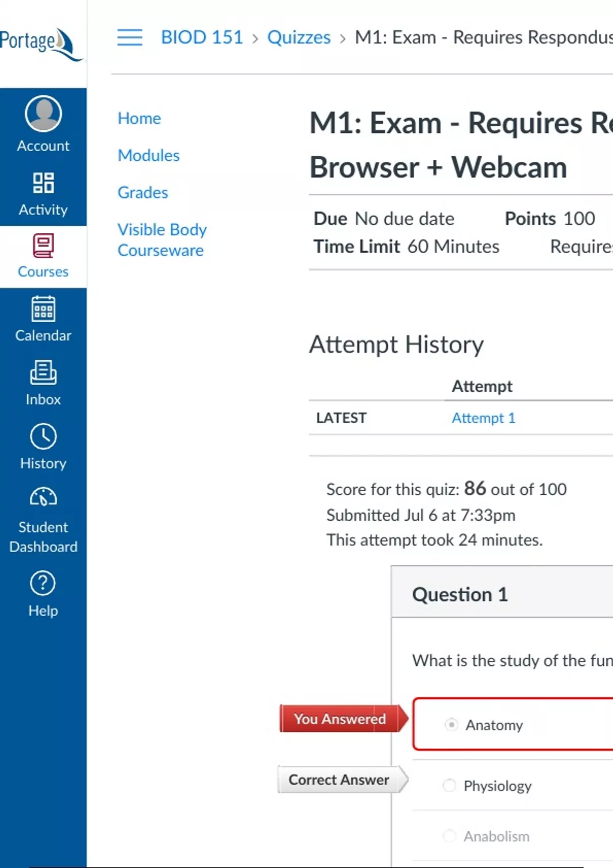Click the Quizzes breadcrumb link

click(299, 37)
